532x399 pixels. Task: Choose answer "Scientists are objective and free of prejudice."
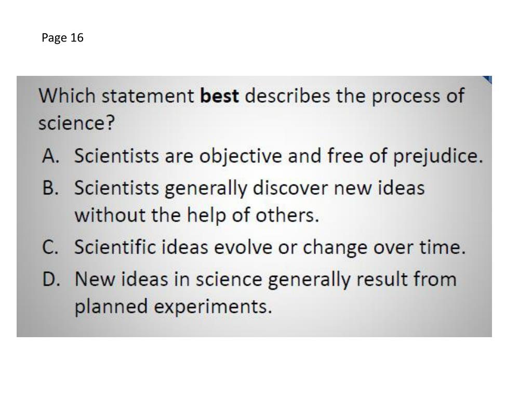click(x=278, y=156)
